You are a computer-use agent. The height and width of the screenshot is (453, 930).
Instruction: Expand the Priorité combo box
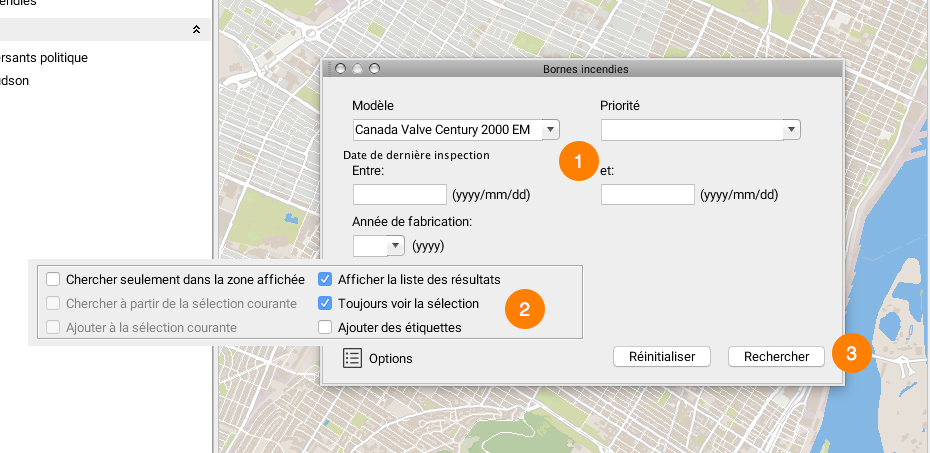pos(791,129)
